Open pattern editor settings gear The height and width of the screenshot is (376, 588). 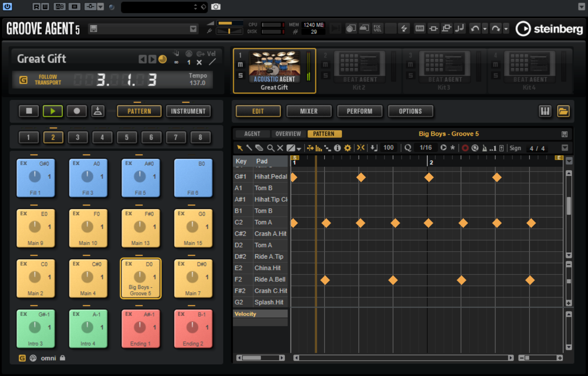(x=347, y=148)
